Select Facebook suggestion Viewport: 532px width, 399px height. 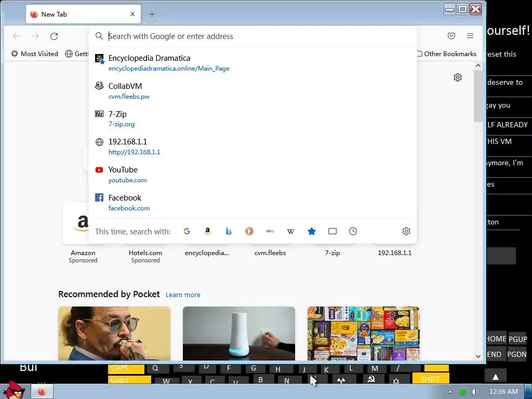252,203
